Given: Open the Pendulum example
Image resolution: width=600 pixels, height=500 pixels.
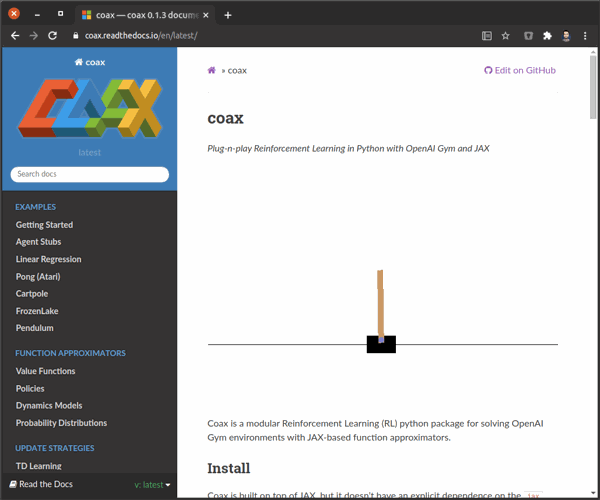Looking at the screenshot, I should click(34, 328).
